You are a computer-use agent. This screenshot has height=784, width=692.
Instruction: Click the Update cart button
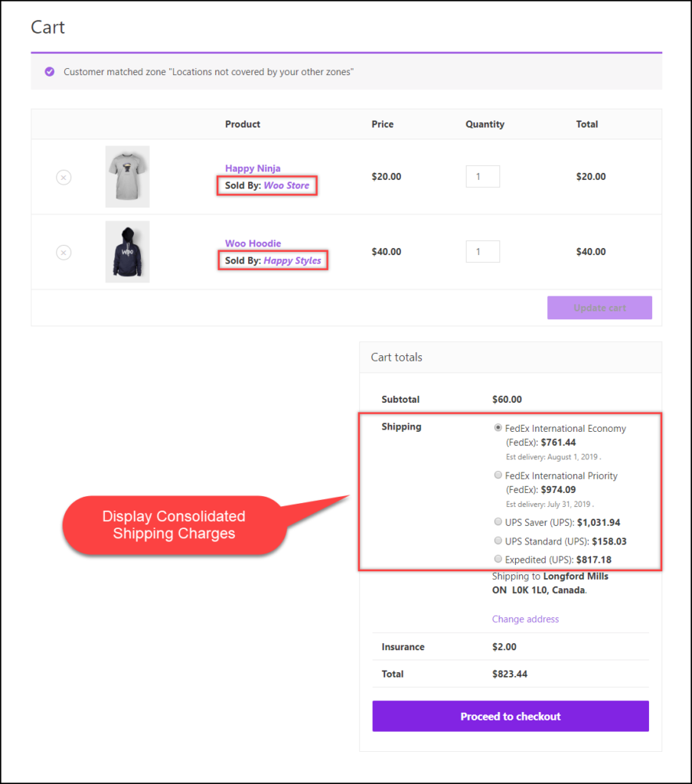[x=599, y=307]
